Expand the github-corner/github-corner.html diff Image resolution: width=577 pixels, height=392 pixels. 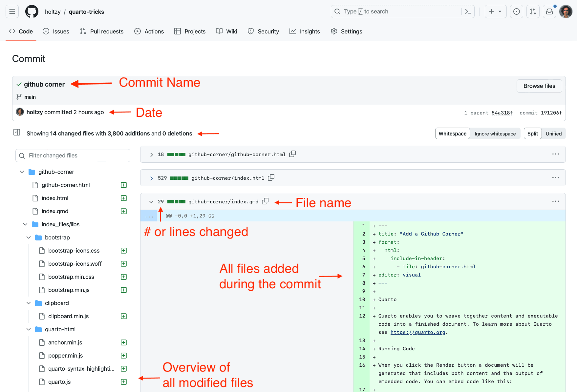tap(151, 155)
